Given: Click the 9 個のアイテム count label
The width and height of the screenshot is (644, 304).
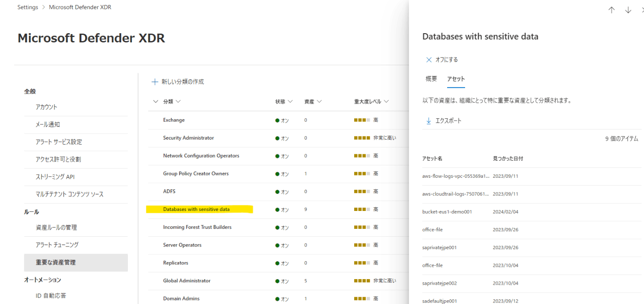Looking at the screenshot, I should pyautogui.click(x=621, y=139).
